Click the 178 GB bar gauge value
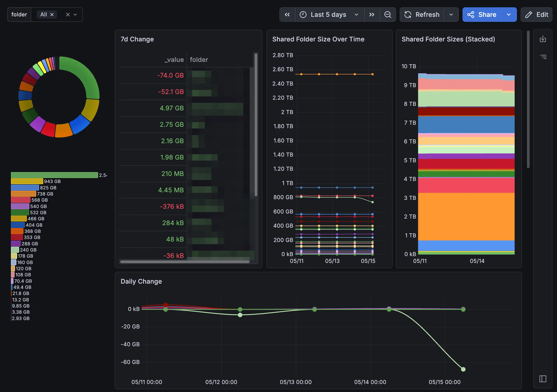 [x=25, y=256]
